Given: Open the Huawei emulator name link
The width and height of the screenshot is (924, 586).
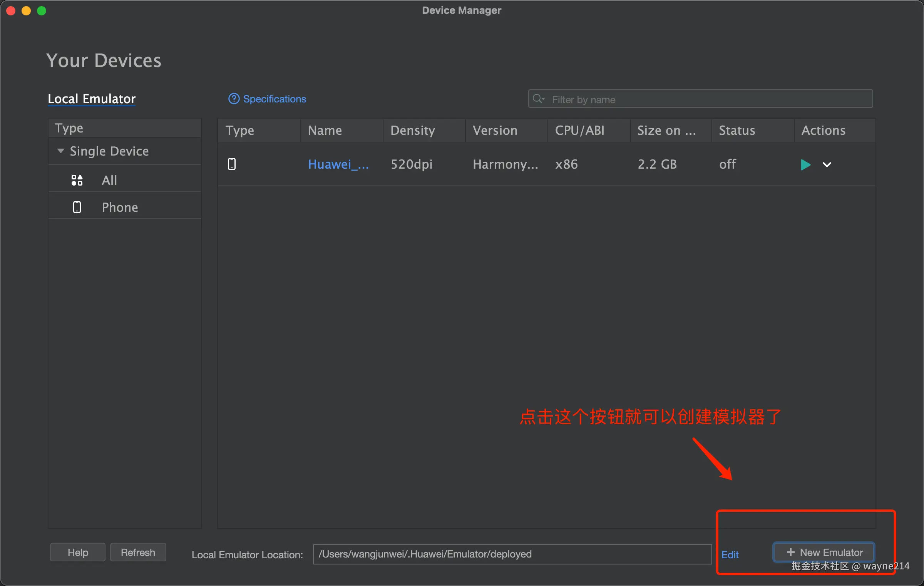Looking at the screenshot, I should [x=338, y=164].
